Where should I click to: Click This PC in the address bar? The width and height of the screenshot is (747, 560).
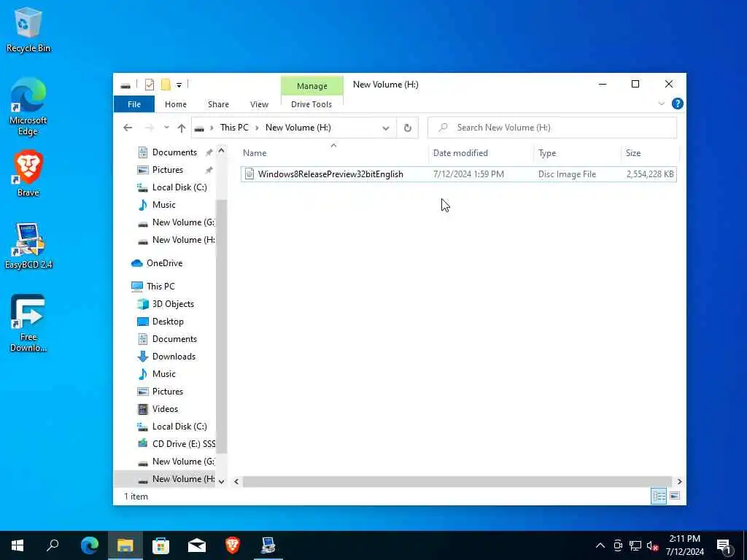click(x=234, y=128)
